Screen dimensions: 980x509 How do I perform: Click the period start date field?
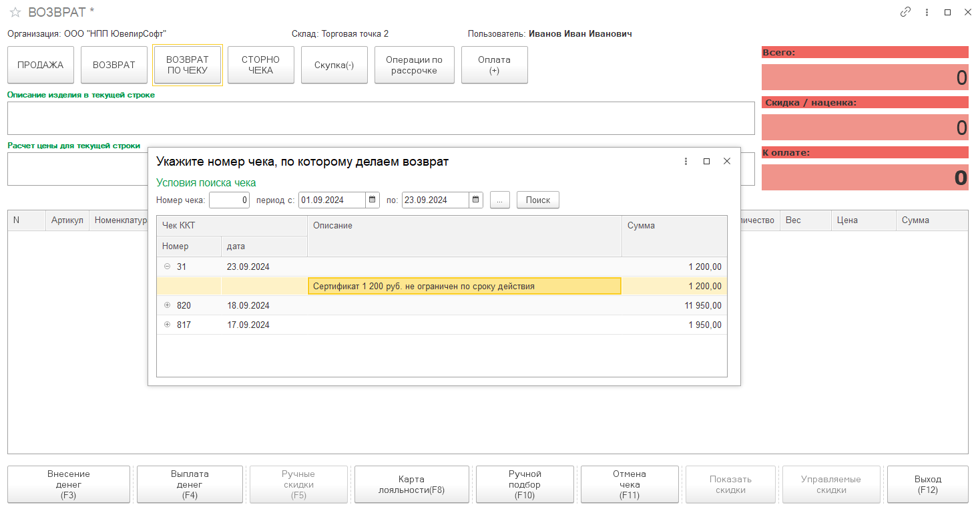pos(332,200)
